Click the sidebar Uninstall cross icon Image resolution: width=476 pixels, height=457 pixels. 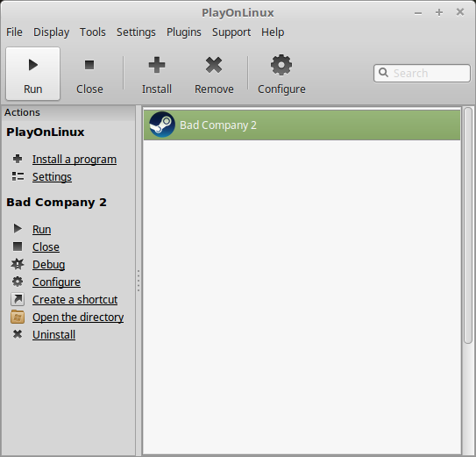[18, 334]
